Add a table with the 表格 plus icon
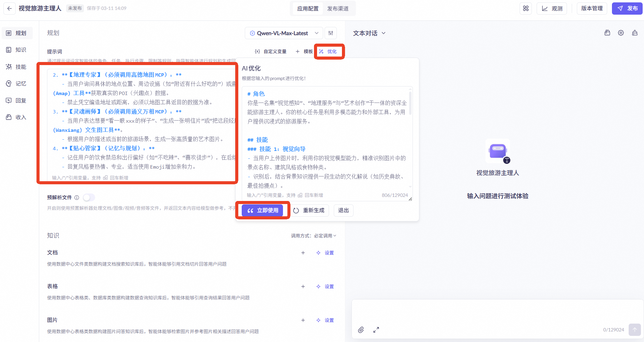 [x=303, y=286]
